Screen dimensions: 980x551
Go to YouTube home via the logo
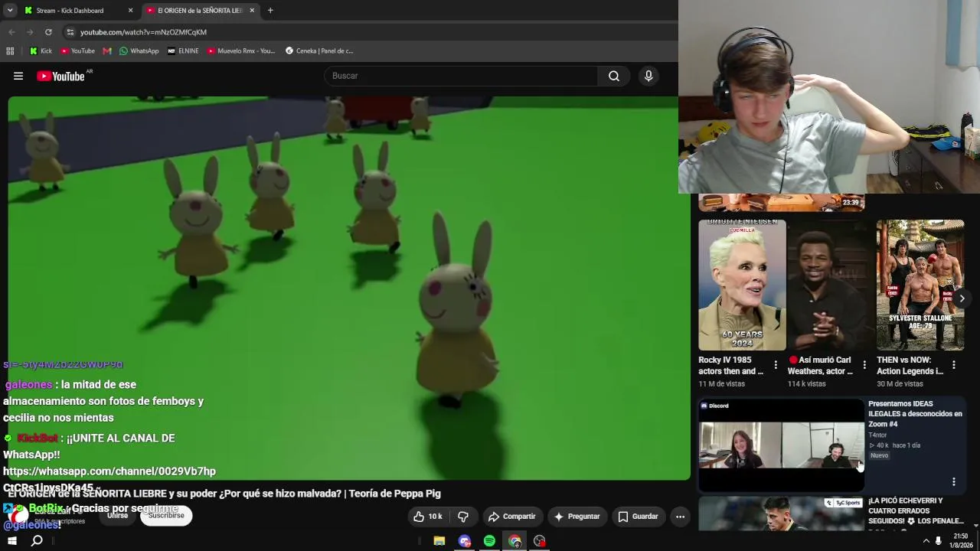point(60,76)
